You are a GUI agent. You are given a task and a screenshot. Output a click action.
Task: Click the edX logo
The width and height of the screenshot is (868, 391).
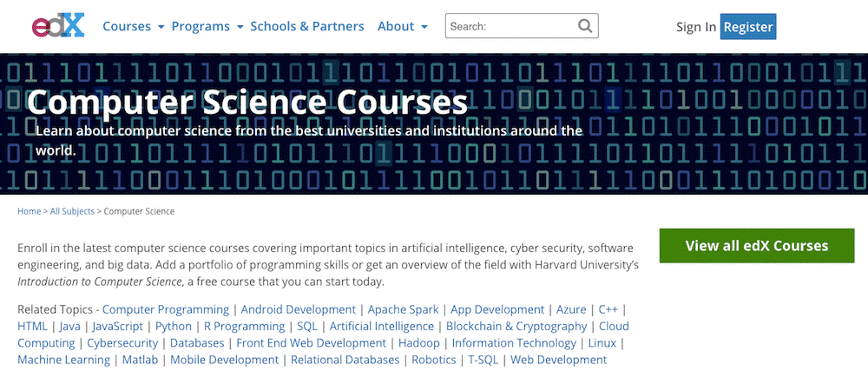(58, 25)
